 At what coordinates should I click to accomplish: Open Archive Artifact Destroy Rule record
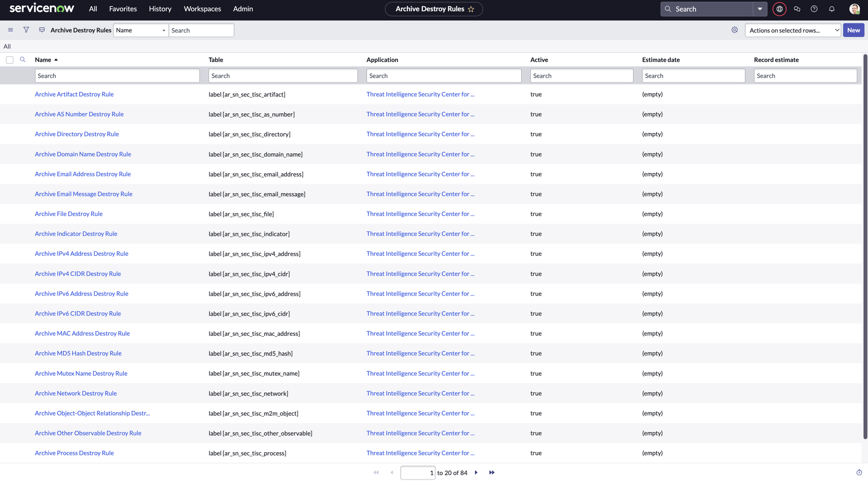click(x=74, y=94)
